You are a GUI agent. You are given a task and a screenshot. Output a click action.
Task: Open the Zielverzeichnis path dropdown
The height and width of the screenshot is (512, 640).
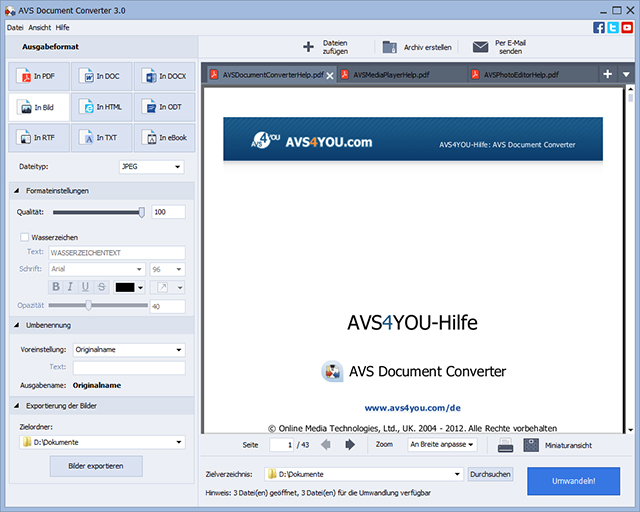(364, 474)
